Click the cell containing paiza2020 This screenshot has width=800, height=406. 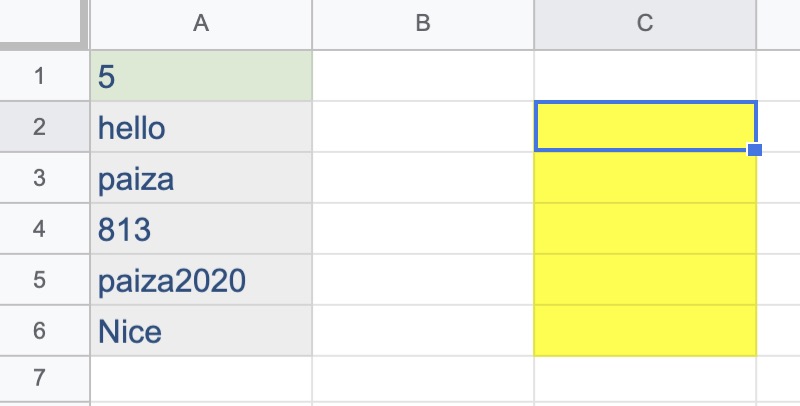[201, 280]
